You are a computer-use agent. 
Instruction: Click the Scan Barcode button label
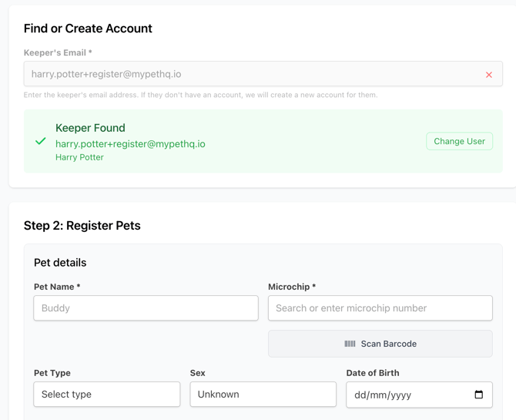click(x=388, y=344)
